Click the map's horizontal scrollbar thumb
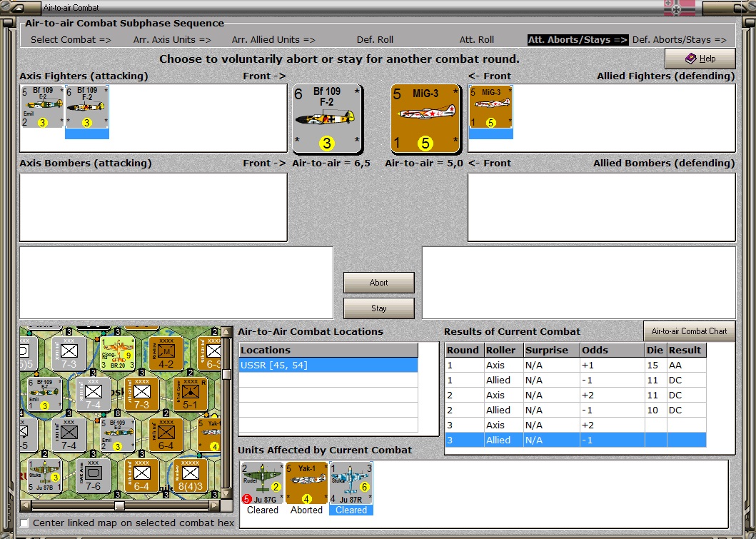The height and width of the screenshot is (539, 756). [x=119, y=505]
